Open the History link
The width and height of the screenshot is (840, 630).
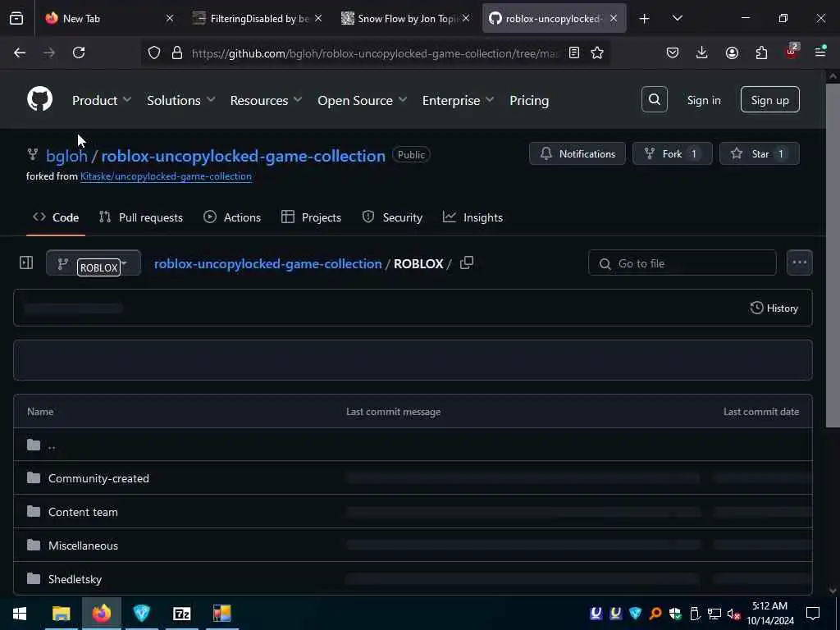click(774, 308)
